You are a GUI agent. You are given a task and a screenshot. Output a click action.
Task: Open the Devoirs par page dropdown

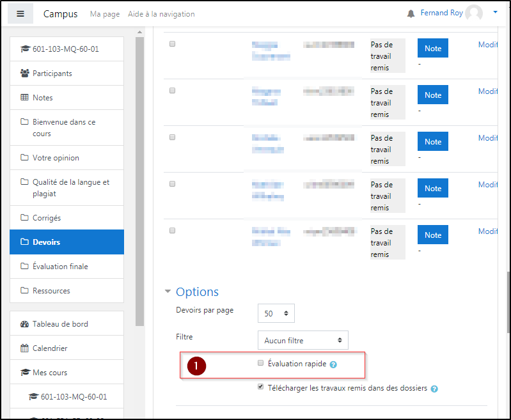[x=276, y=313]
